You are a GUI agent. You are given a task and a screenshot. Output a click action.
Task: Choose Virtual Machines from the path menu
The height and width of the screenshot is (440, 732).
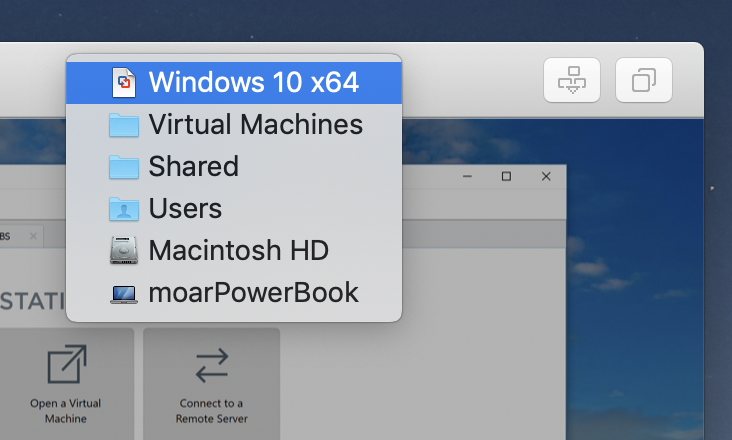[255, 125]
